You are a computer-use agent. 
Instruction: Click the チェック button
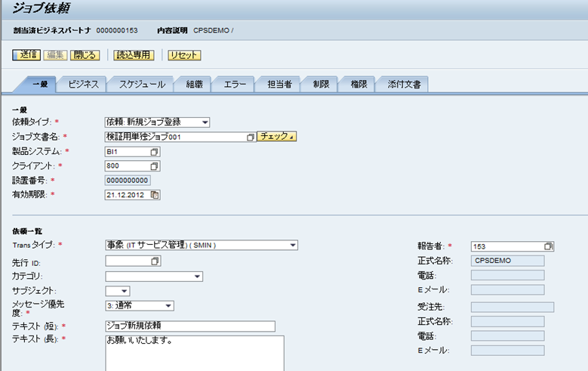click(276, 137)
